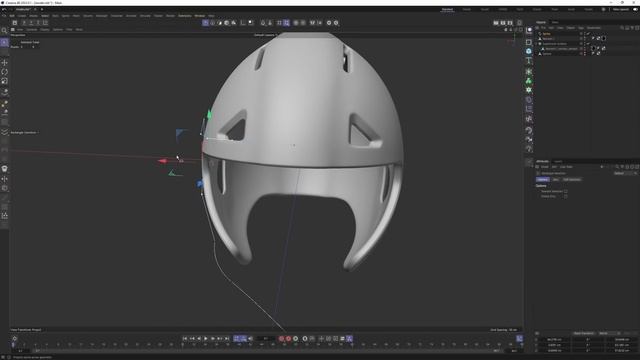Open the Select menu
Screen dimensions: 640x360
pos(45,16)
